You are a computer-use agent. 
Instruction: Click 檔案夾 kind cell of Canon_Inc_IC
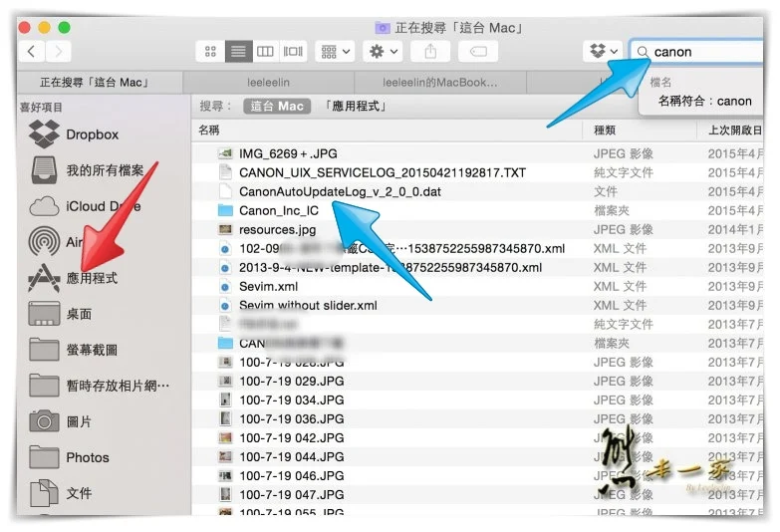[x=612, y=210]
